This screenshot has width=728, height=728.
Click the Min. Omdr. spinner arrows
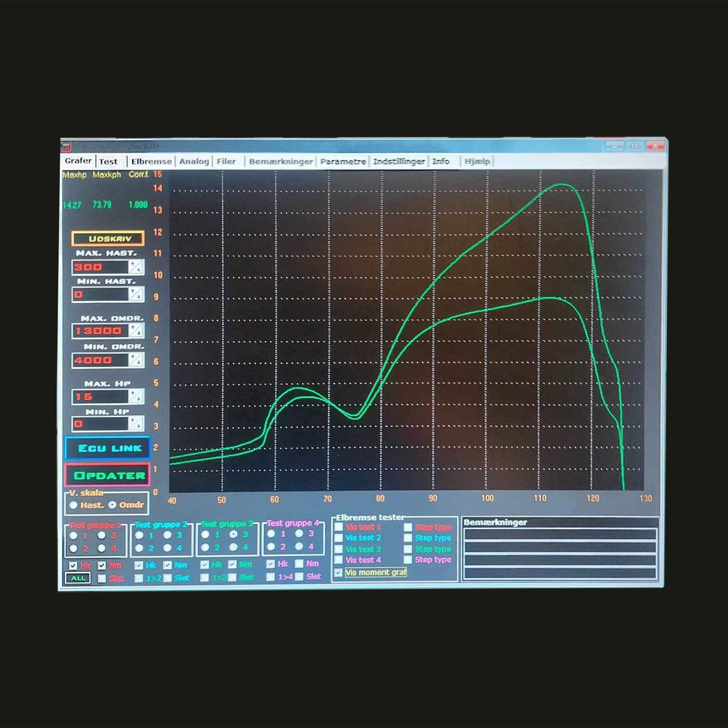(x=136, y=360)
